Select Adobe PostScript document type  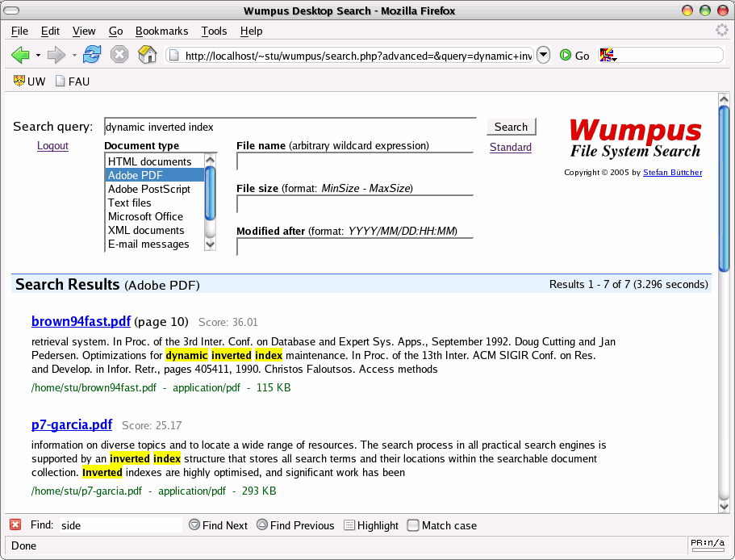(x=149, y=189)
